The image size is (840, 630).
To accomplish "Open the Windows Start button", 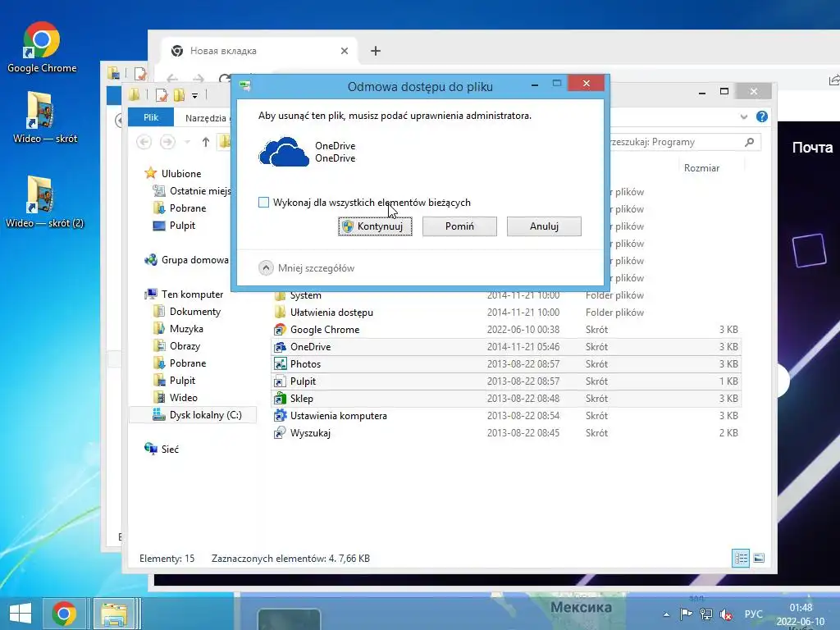I will [x=21, y=614].
